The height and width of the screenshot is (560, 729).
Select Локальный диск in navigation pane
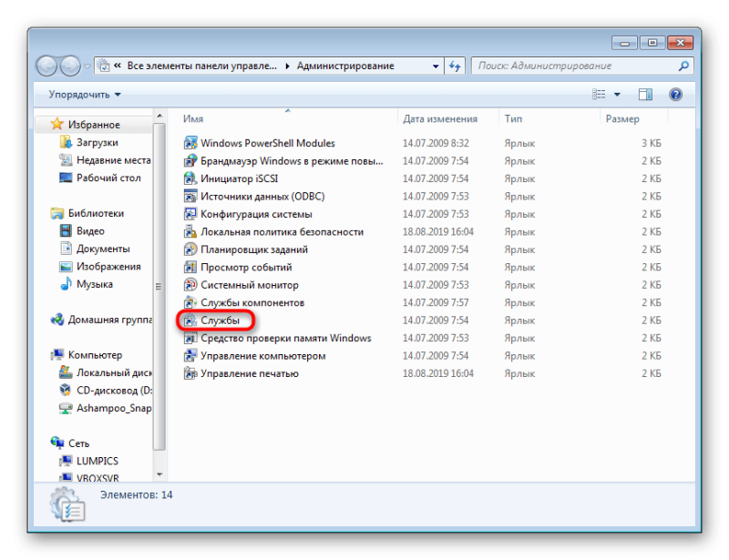114,372
